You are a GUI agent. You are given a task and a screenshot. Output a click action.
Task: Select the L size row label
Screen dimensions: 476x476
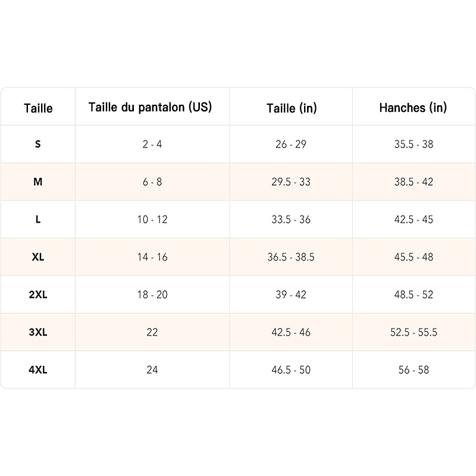[x=38, y=219]
